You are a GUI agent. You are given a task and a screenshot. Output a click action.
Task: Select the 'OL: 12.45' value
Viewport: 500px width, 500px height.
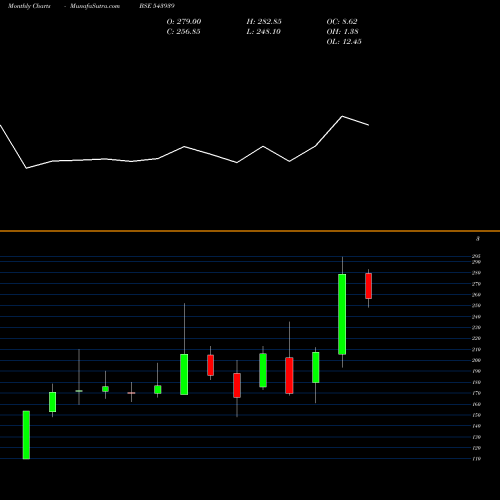click(344, 42)
